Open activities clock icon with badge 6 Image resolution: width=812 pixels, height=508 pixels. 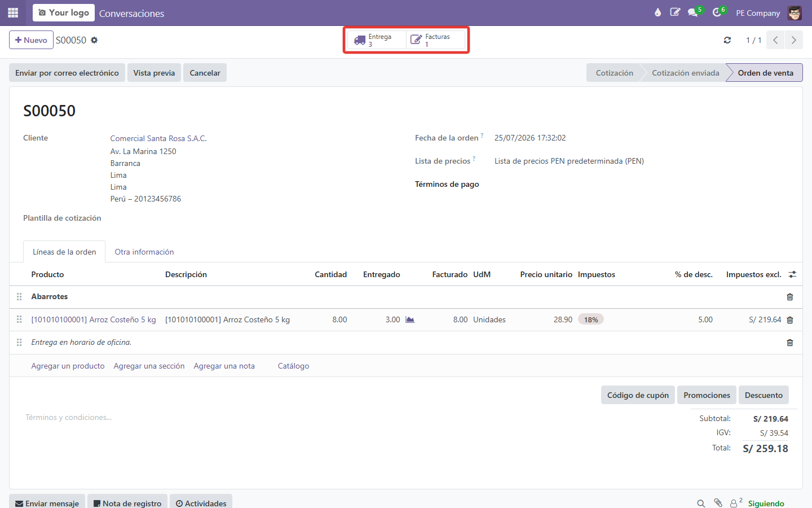pyautogui.click(x=718, y=12)
